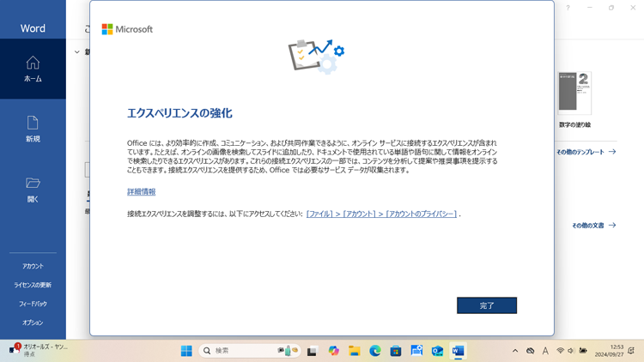Show hidden system tray icons
Viewport: 644px width, 362px height.
tap(515, 351)
